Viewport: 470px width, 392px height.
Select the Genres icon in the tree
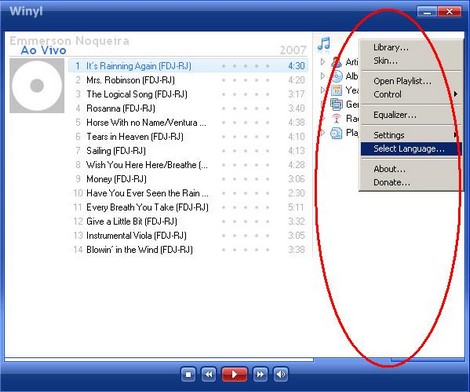(x=336, y=104)
